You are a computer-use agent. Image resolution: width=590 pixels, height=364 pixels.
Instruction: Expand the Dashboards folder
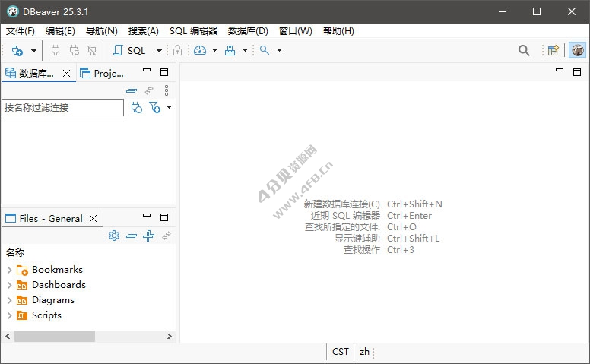(x=9, y=285)
